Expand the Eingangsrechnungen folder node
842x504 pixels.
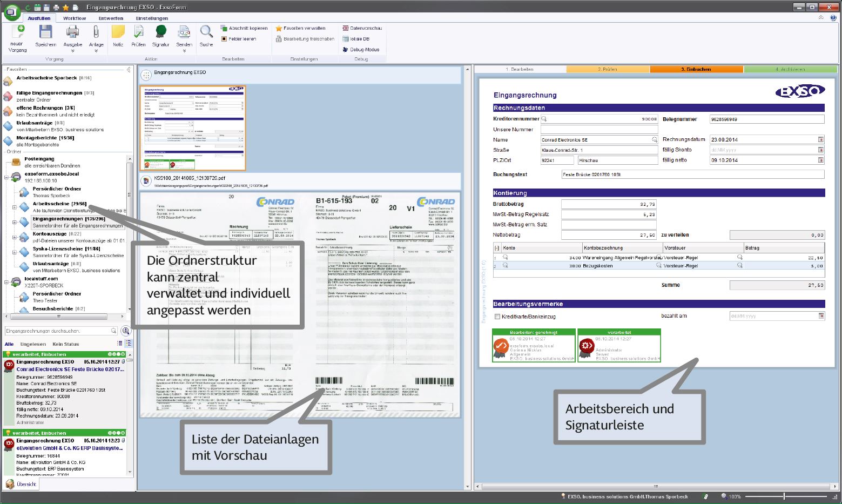pyautogui.click(x=15, y=222)
